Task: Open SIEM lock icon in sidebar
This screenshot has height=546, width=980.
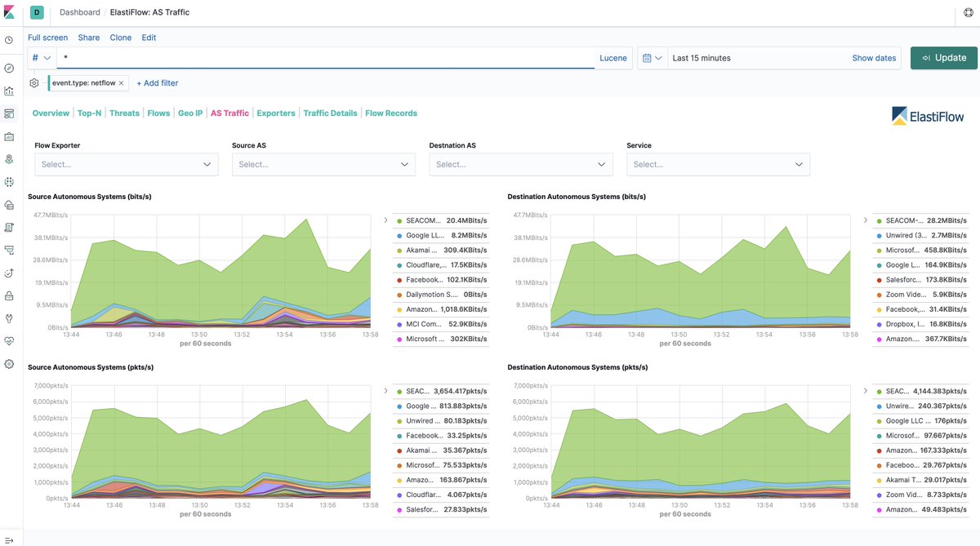Action: click(x=9, y=295)
